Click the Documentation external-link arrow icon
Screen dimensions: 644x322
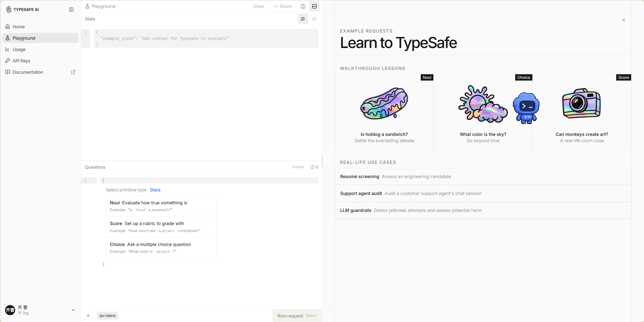[x=73, y=72]
